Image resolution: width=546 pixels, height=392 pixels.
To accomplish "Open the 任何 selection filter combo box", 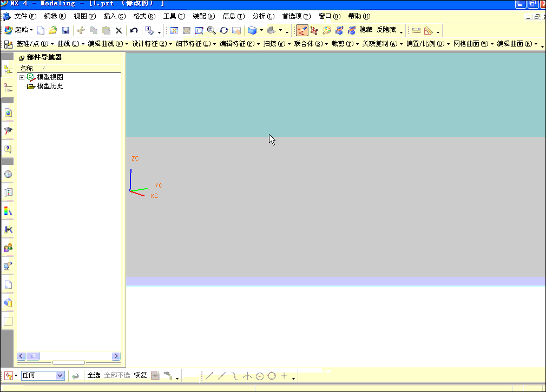I will (x=43, y=376).
